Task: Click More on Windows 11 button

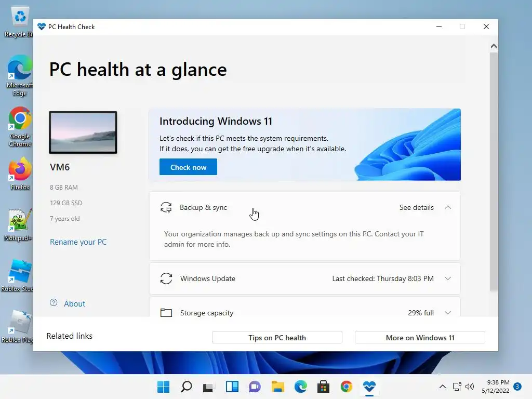Action: tap(420, 338)
